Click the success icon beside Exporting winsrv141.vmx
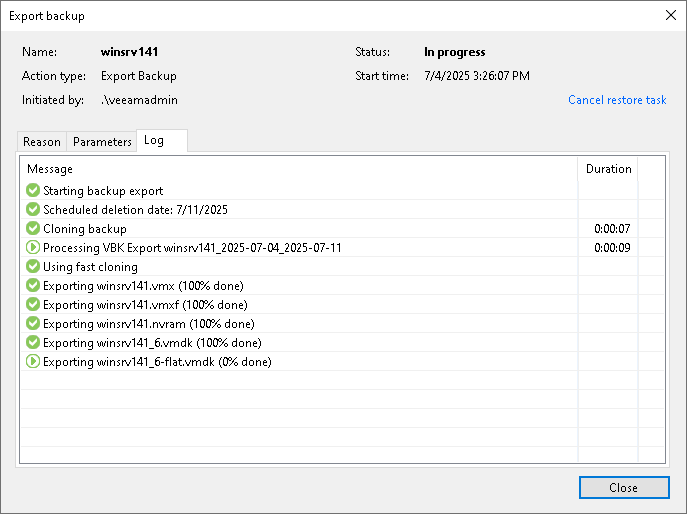The width and height of the screenshot is (687, 514). pyautogui.click(x=33, y=285)
